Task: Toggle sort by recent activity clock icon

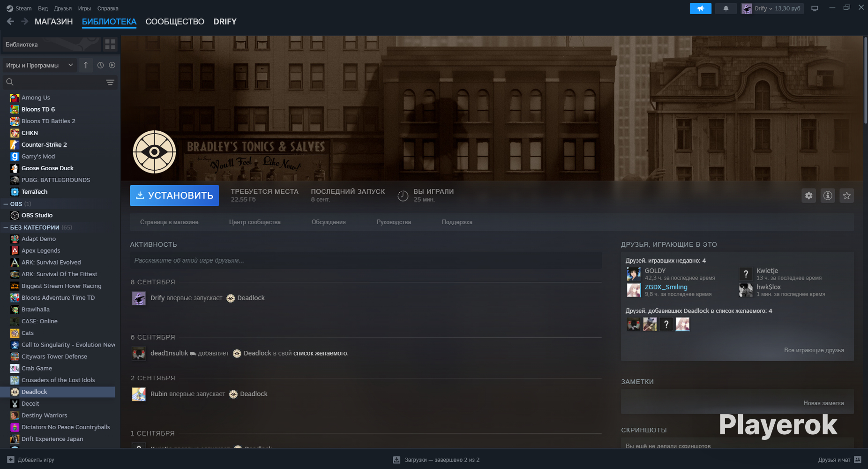Action: click(100, 65)
